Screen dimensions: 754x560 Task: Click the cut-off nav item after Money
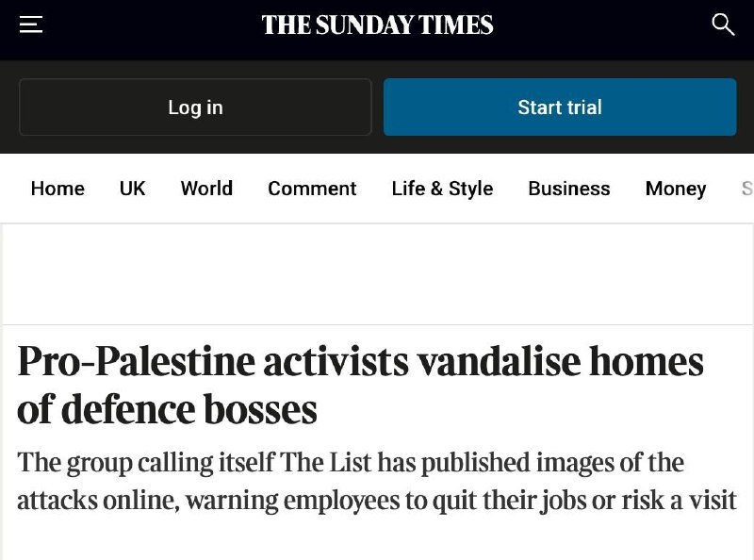(747, 189)
